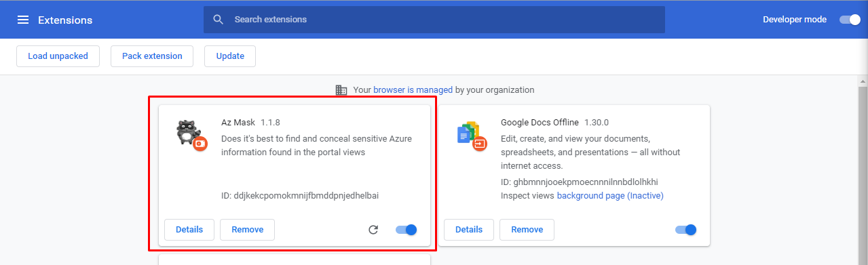Image resolution: width=868 pixels, height=265 pixels.
Task: Remove Google Docs Offline extension
Action: coord(527,230)
